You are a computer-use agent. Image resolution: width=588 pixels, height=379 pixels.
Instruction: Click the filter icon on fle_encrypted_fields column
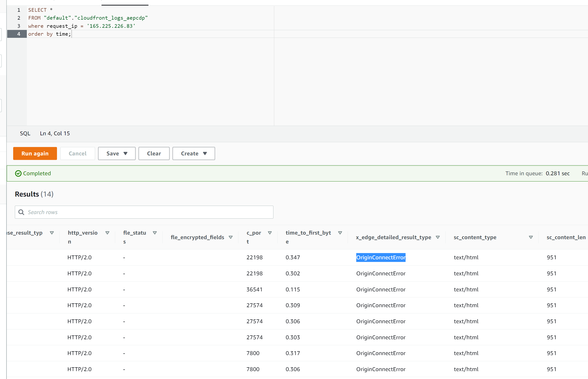tap(231, 237)
